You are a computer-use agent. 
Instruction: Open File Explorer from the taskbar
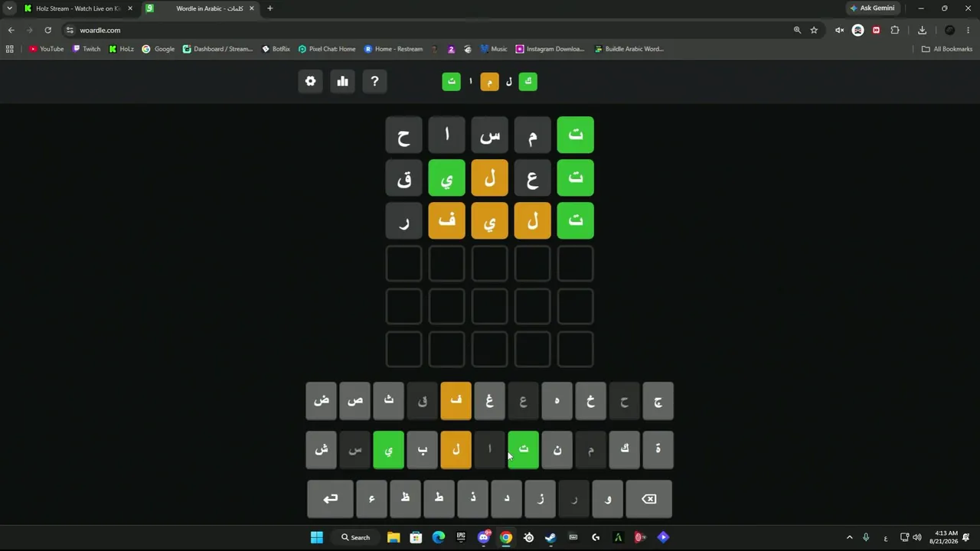[394, 537]
